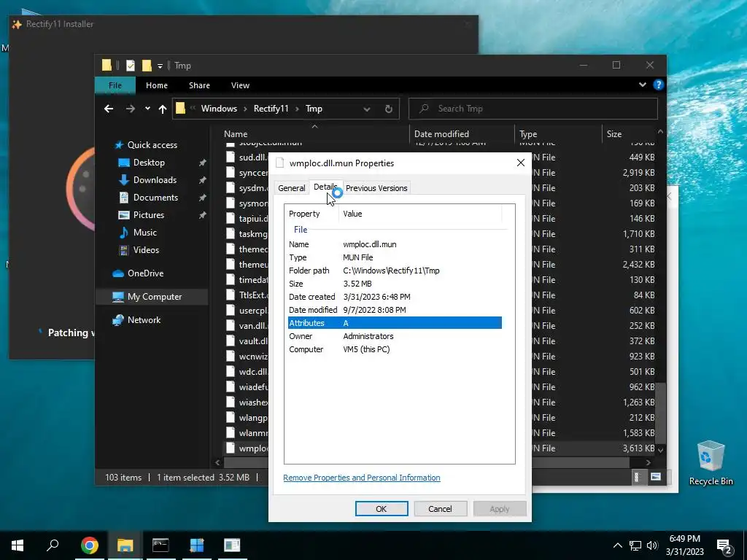Expand the address bar history dropdown
The height and width of the screenshot is (560, 747).
(367, 109)
